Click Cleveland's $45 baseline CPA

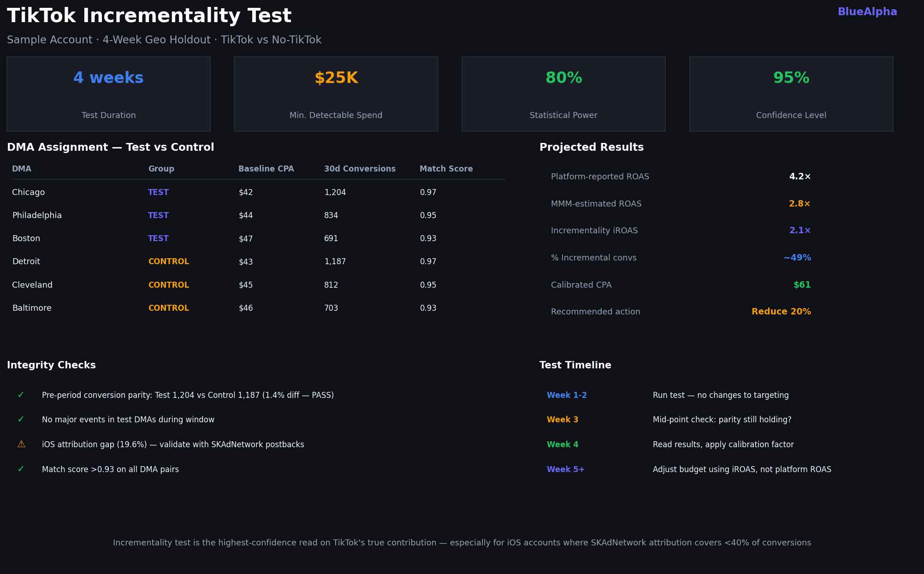(x=246, y=285)
